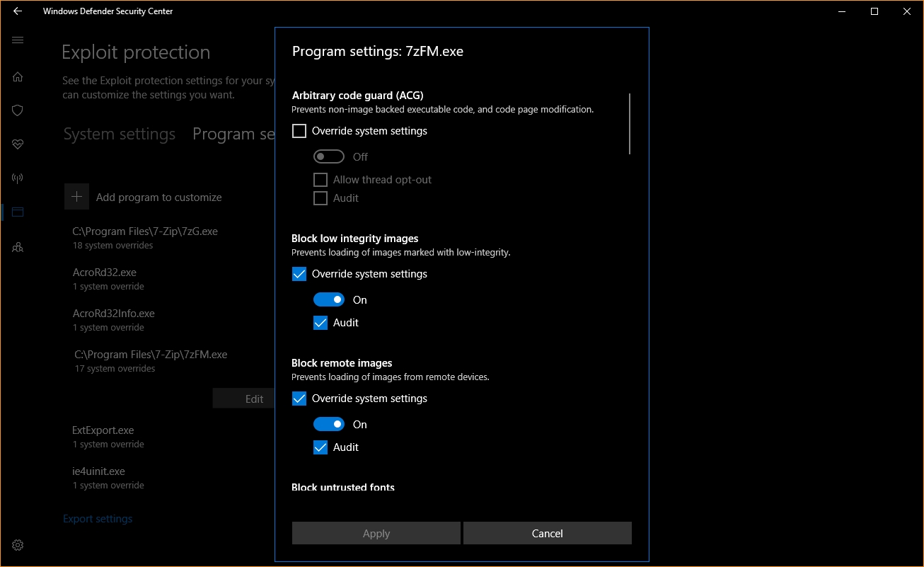Go to Home in the sidebar

coord(18,76)
